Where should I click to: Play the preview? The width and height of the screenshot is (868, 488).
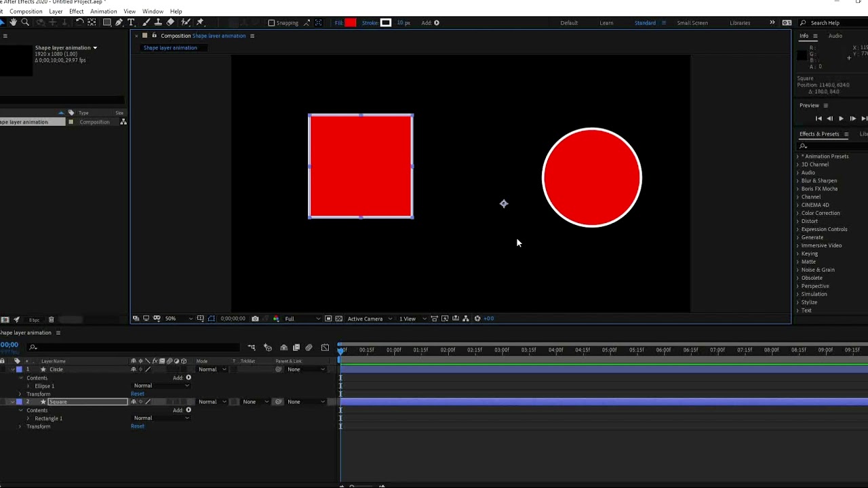click(x=841, y=119)
